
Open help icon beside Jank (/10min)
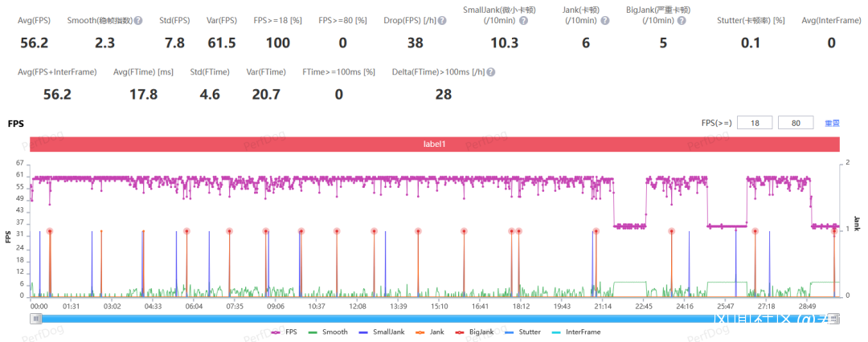tap(605, 21)
